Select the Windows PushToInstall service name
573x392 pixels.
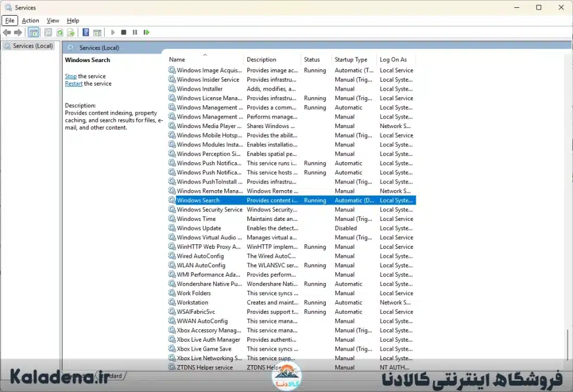(x=210, y=182)
